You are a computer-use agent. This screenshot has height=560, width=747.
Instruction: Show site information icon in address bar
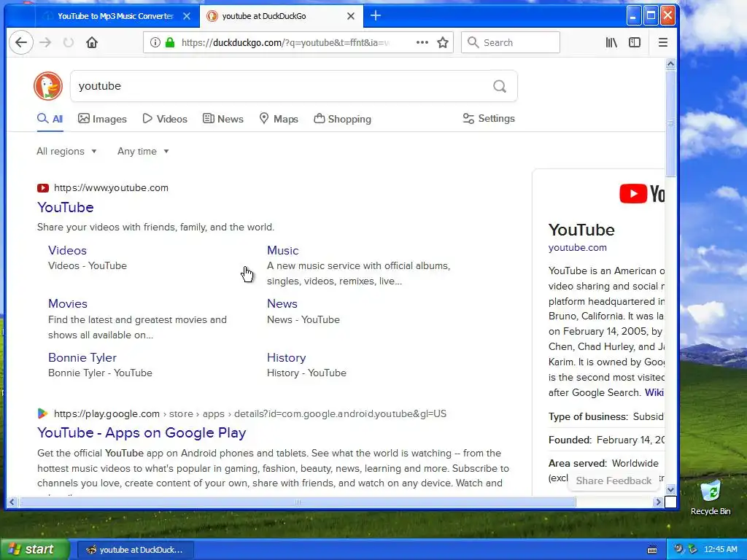pyautogui.click(x=155, y=42)
